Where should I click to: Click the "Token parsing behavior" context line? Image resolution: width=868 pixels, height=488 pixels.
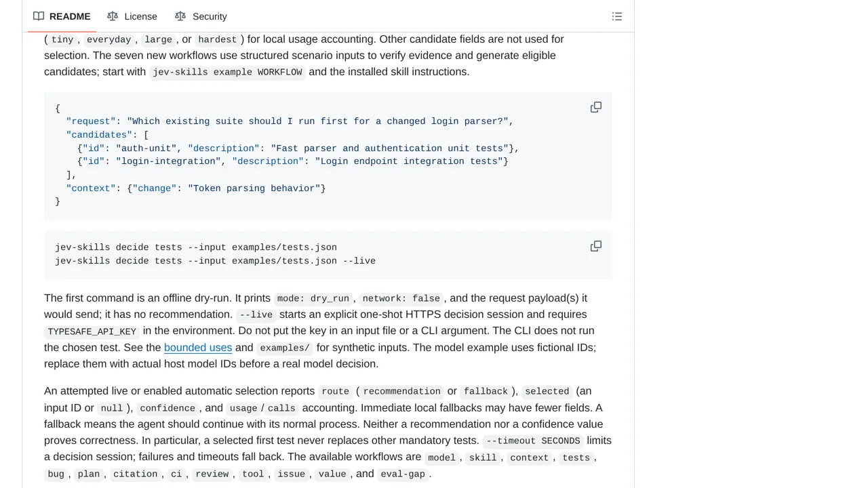point(196,188)
